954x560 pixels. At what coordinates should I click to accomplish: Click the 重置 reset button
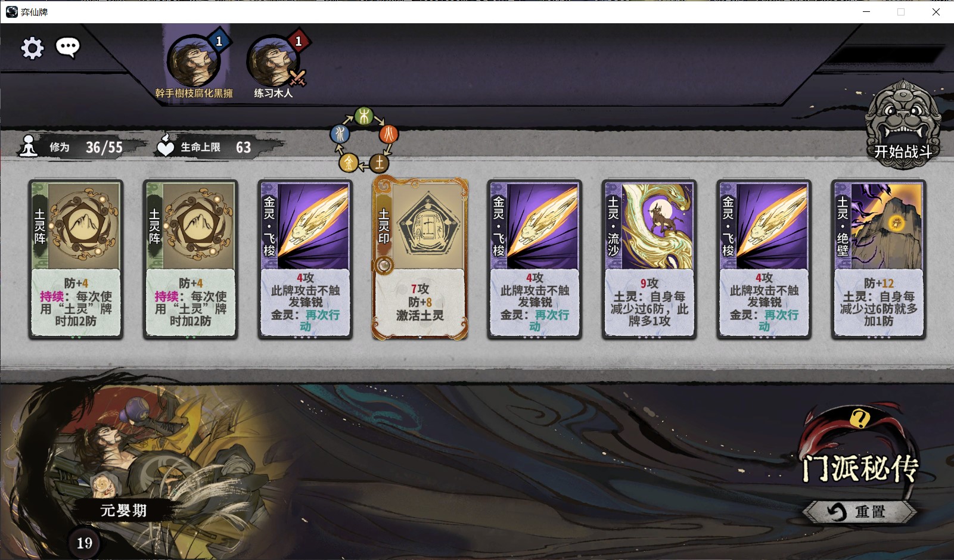point(860,512)
